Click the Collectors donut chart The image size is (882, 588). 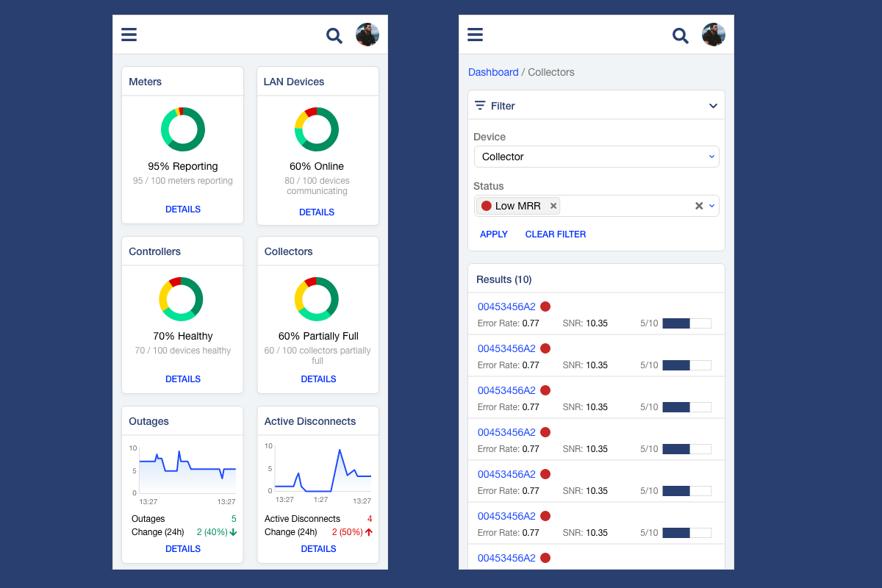pos(317,299)
